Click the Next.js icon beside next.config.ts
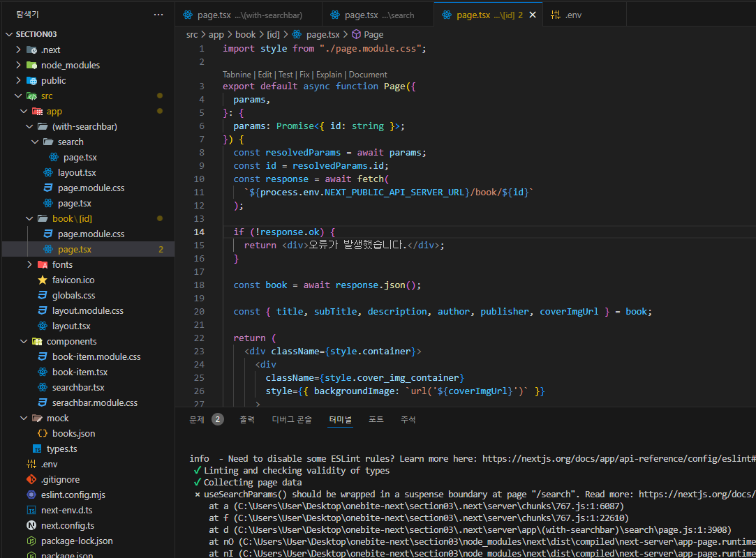The height and width of the screenshot is (558, 756). click(x=31, y=526)
